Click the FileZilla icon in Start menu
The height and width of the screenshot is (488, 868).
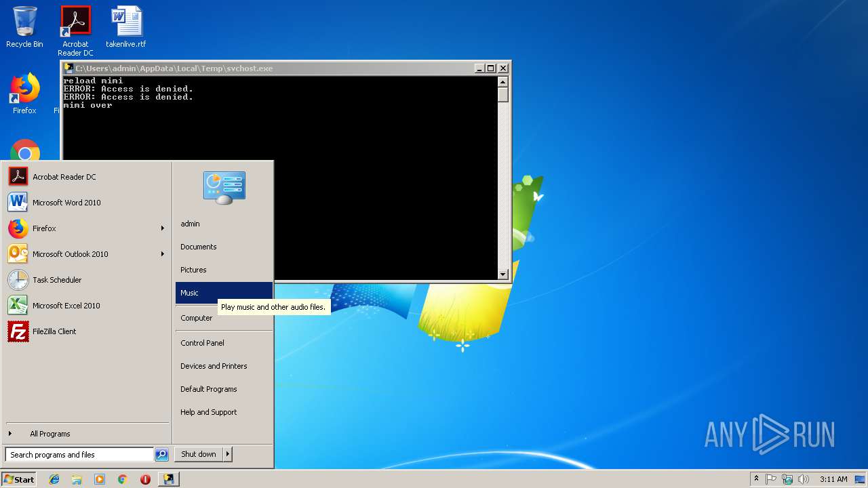click(x=18, y=331)
